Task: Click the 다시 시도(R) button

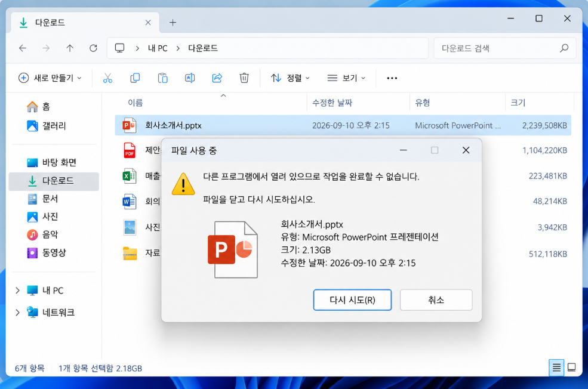Action: pos(352,300)
